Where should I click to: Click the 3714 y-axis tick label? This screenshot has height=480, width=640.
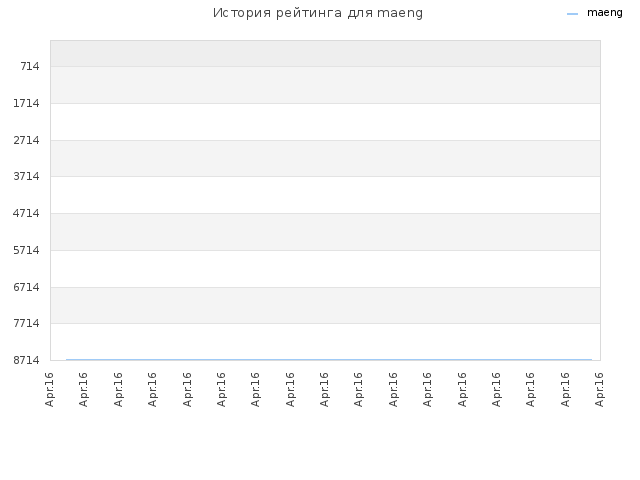coord(26,176)
